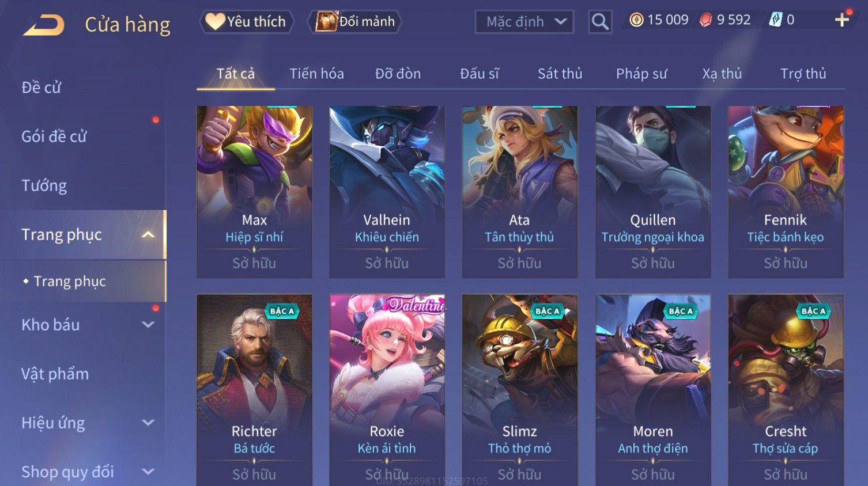The image size is (868, 486).
Task: Collapse the Trang phục sidebar section
Action: pyautogui.click(x=148, y=234)
